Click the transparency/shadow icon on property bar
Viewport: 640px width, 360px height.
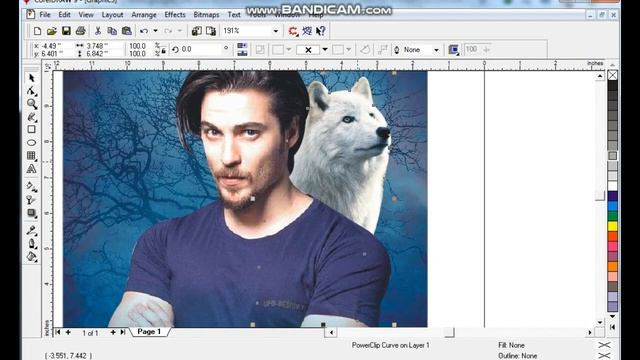click(x=453, y=50)
